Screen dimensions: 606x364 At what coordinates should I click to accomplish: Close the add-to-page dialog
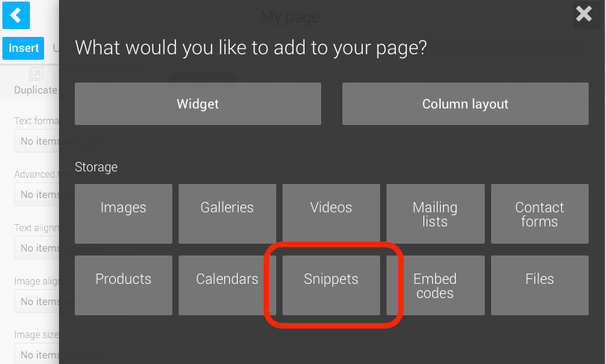[584, 13]
